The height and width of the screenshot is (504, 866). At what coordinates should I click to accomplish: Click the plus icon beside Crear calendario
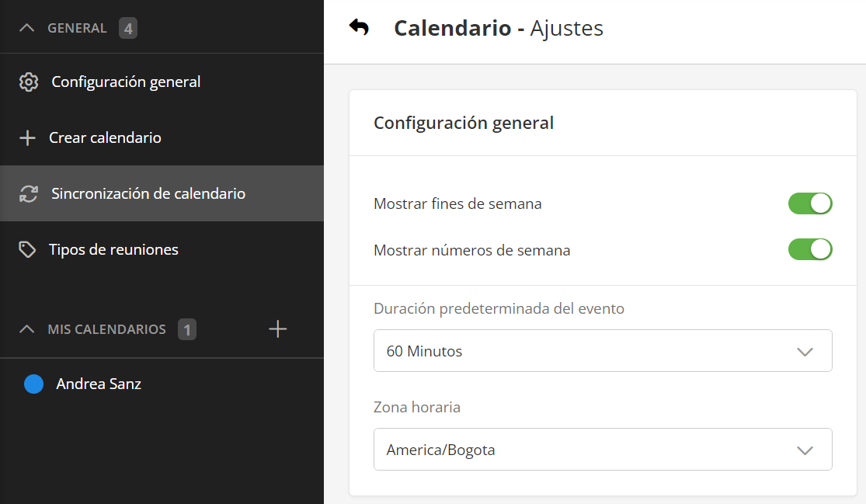(x=27, y=138)
